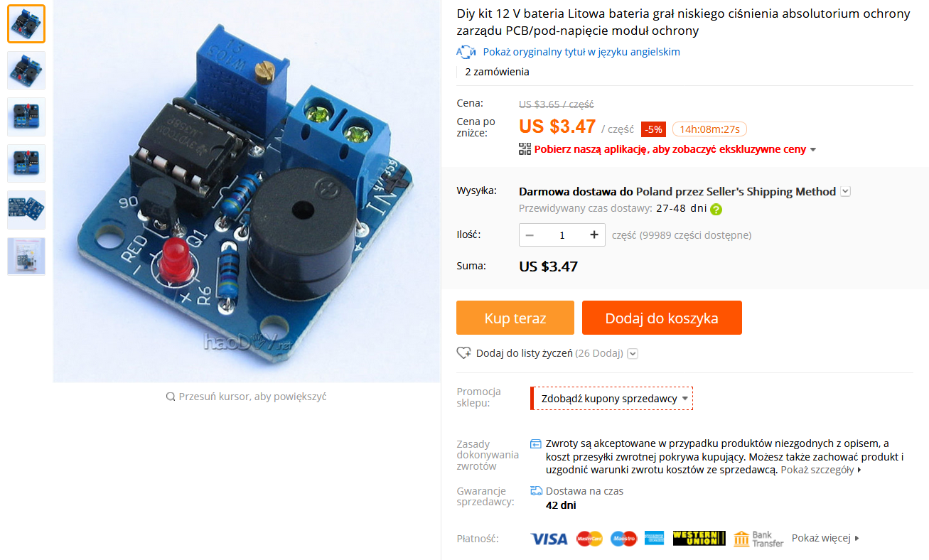Expand the wishlist dropdown arrow

633,353
